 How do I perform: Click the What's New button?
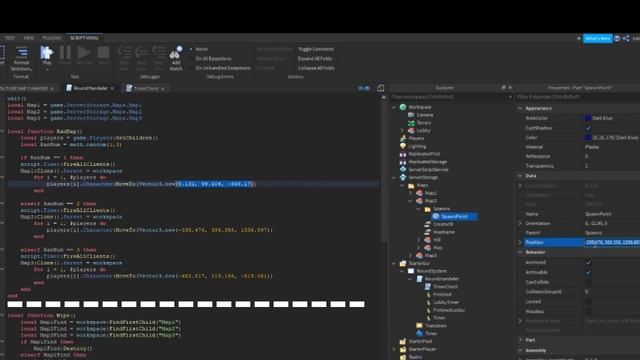(598, 38)
